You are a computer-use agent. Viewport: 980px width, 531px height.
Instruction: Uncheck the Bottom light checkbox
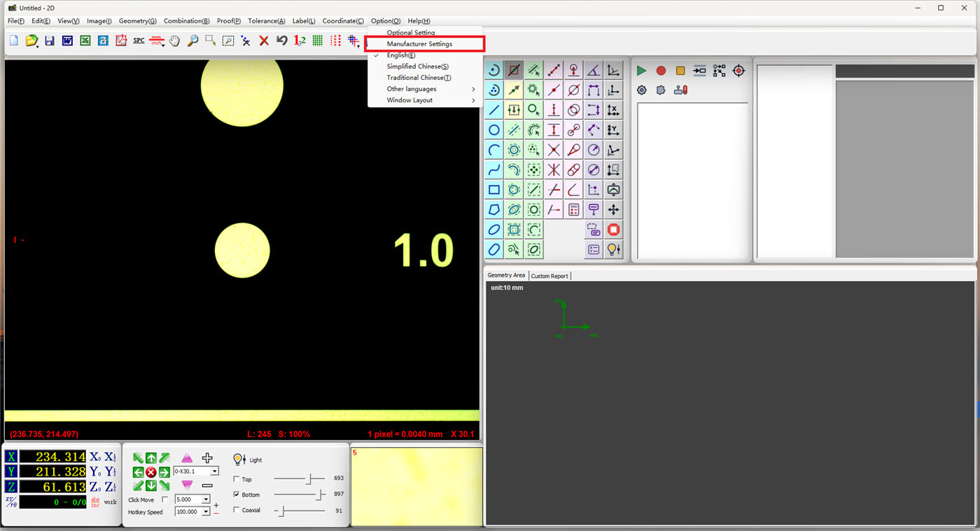point(236,495)
